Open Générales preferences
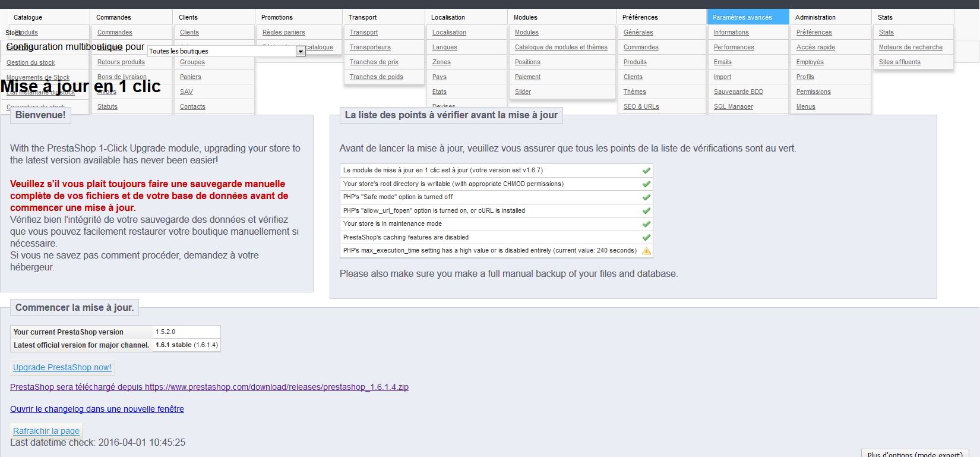 coord(638,32)
